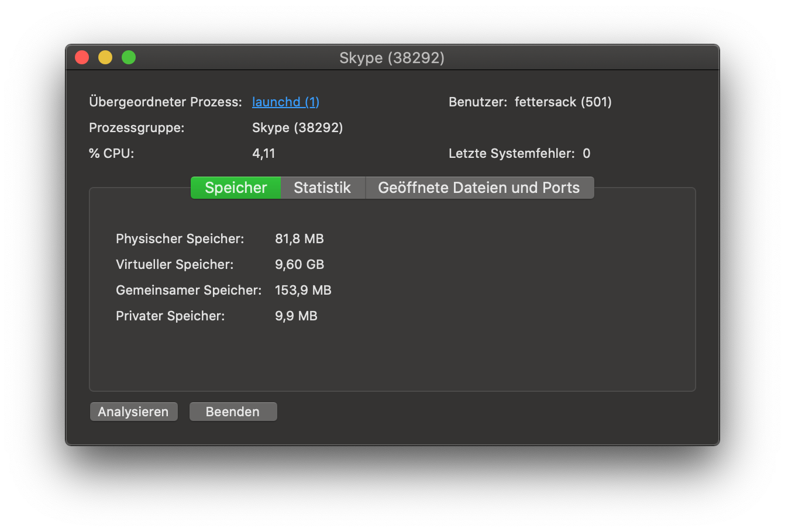
Task: Minimize the window with the yellow button
Action: (105, 57)
